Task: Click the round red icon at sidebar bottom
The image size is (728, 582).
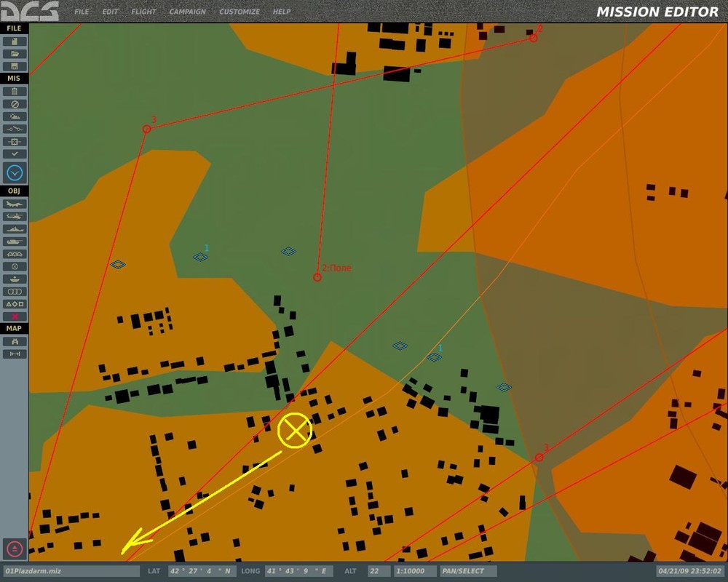Action: (15, 549)
